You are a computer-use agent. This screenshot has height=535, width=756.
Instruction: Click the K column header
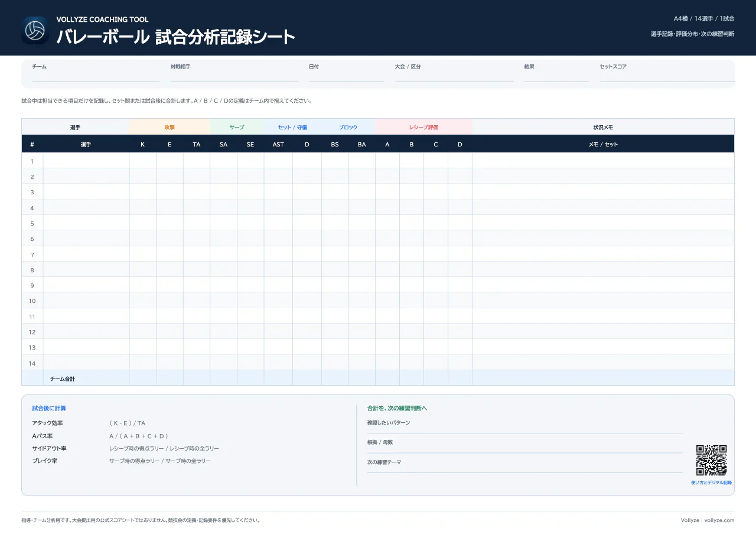(142, 144)
